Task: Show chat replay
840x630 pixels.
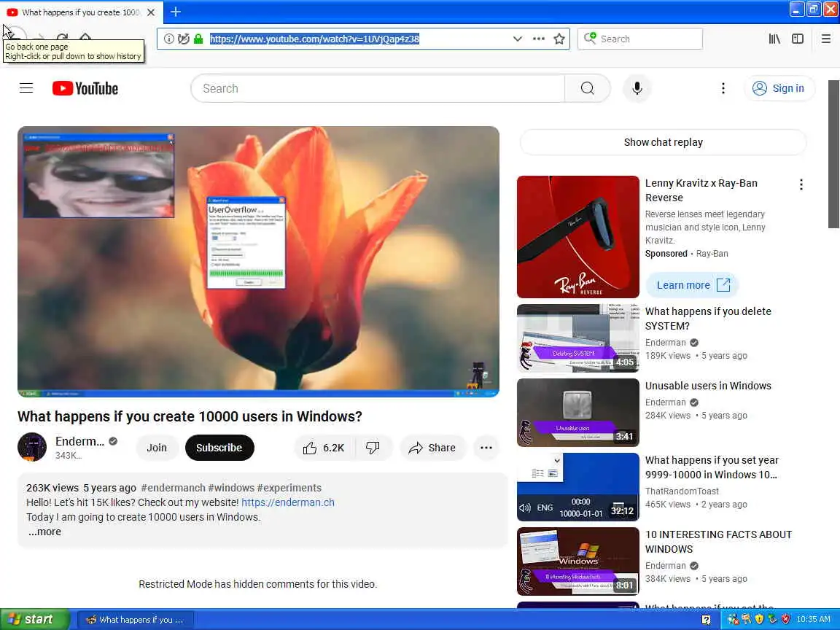Action: point(664,142)
